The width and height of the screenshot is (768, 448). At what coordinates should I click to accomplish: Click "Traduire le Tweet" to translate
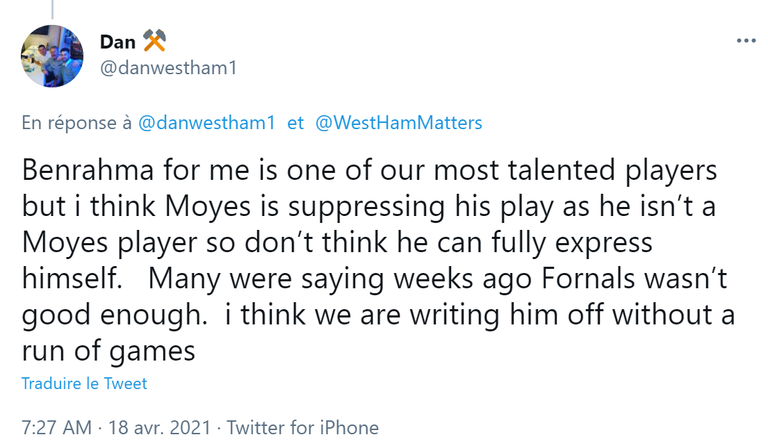tap(84, 383)
